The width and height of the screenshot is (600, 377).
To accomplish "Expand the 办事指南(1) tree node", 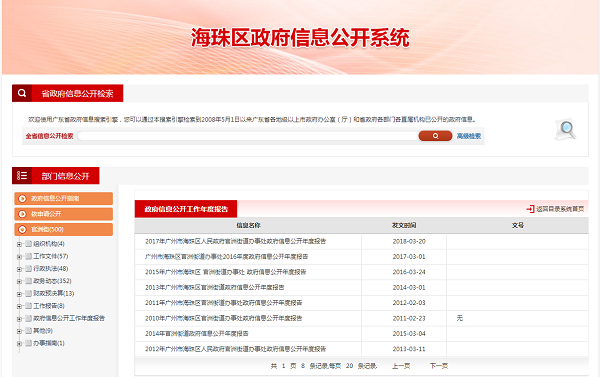I will [x=19, y=344].
